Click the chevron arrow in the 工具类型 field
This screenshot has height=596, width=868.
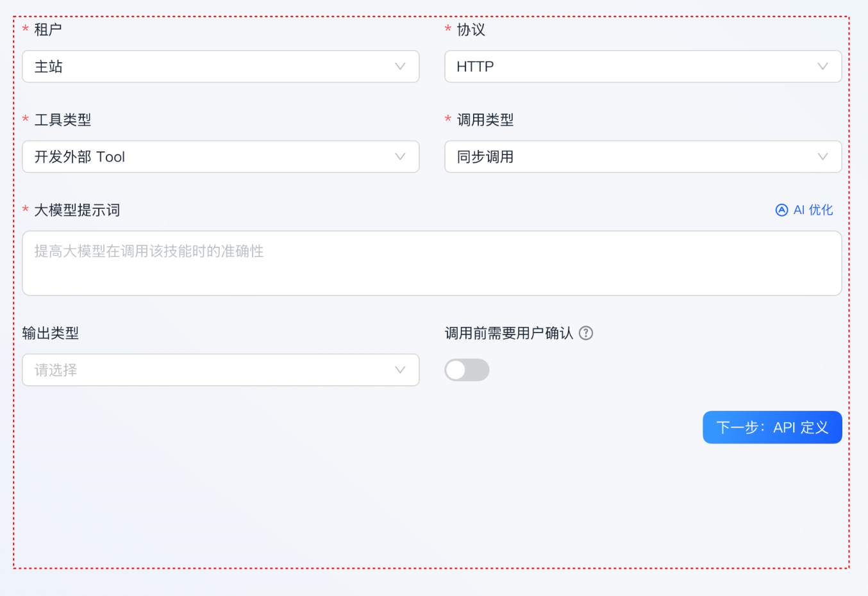(x=400, y=157)
